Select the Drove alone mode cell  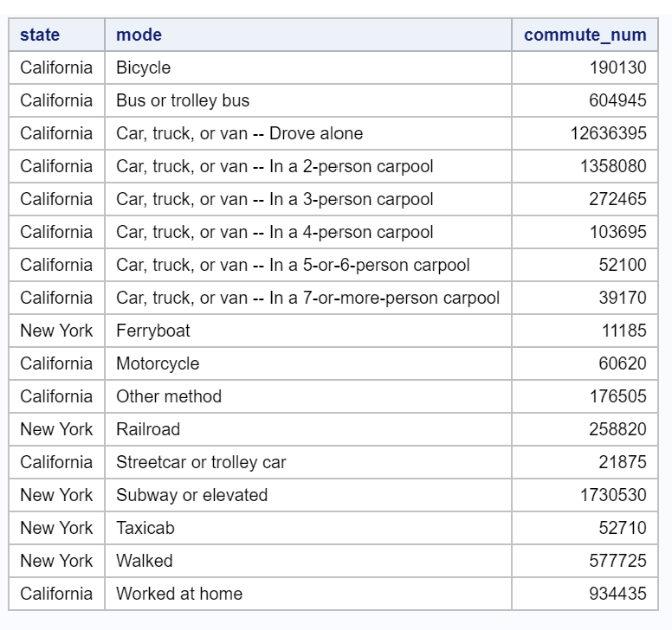(x=239, y=133)
